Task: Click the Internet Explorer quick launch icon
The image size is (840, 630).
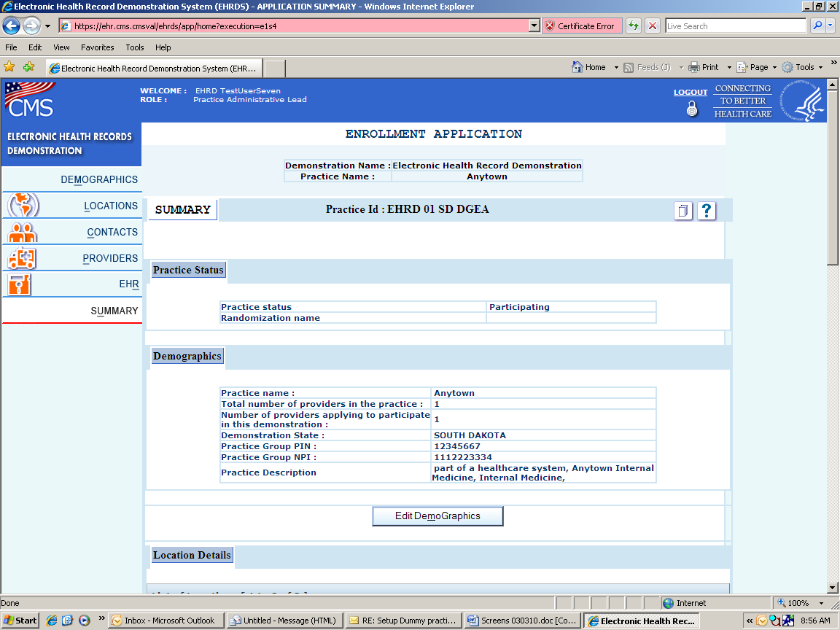Action: click(x=52, y=621)
